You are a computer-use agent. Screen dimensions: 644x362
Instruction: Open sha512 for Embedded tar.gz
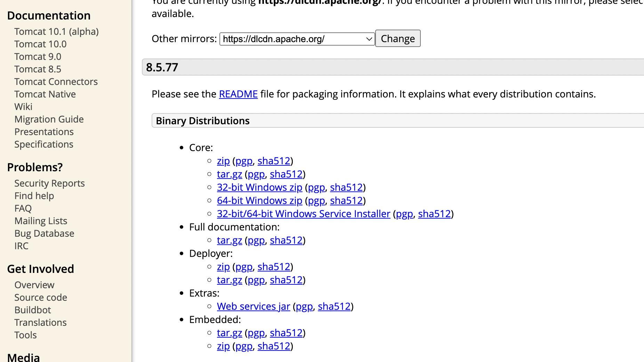(286, 333)
